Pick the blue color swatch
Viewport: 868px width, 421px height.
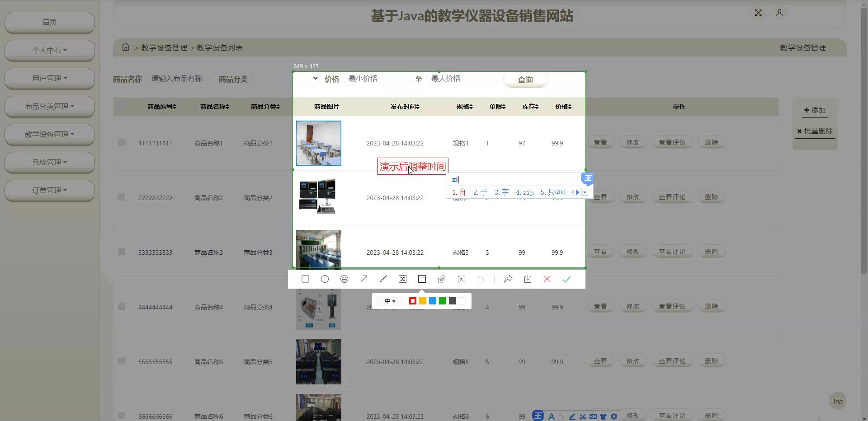(433, 301)
